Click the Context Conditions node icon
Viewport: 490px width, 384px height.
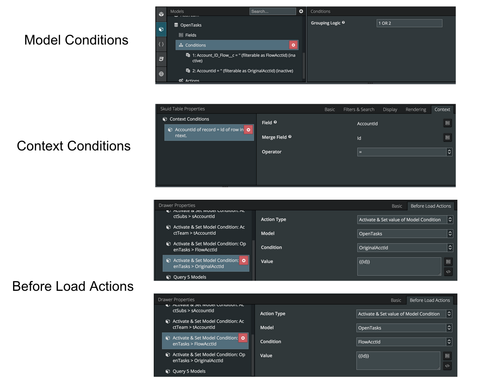pos(165,119)
